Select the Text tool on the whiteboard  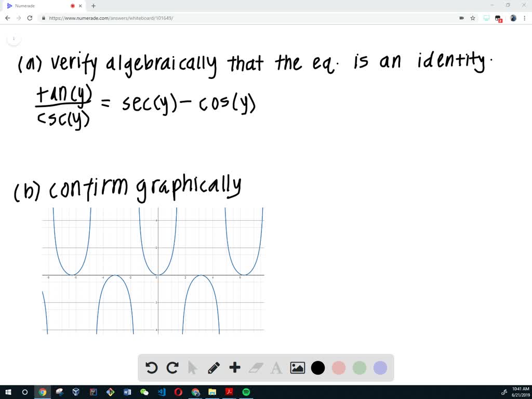coord(276,368)
